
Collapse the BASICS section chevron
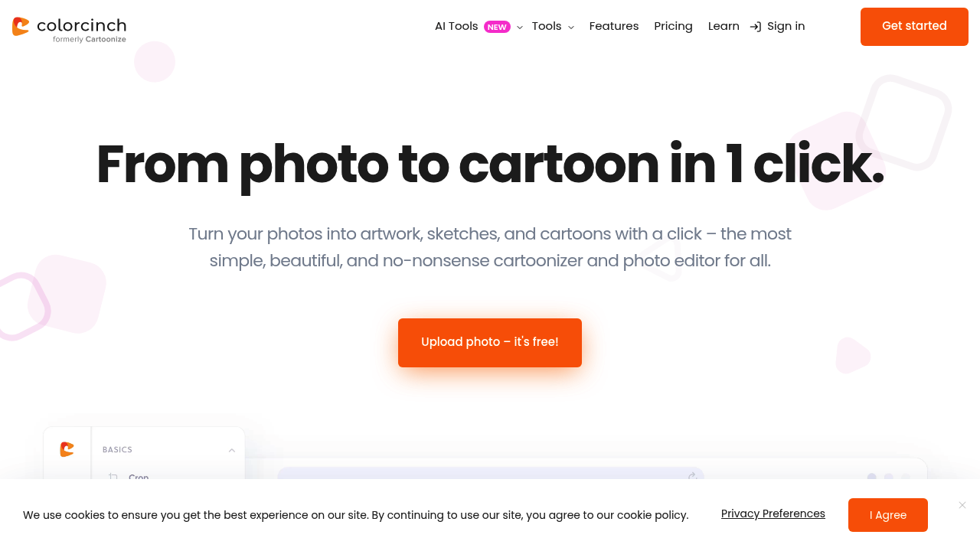pyautogui.click(x=231, y=450)
